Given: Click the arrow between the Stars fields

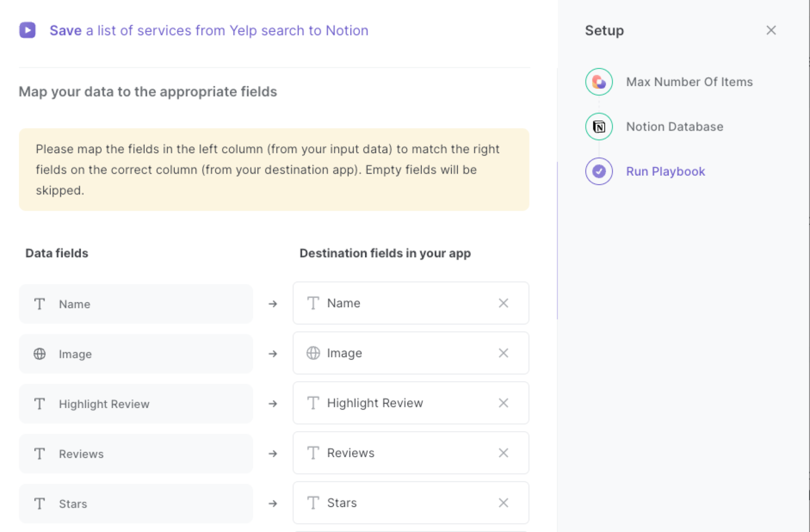Looking at the screenshot, I should coord(273,504).
